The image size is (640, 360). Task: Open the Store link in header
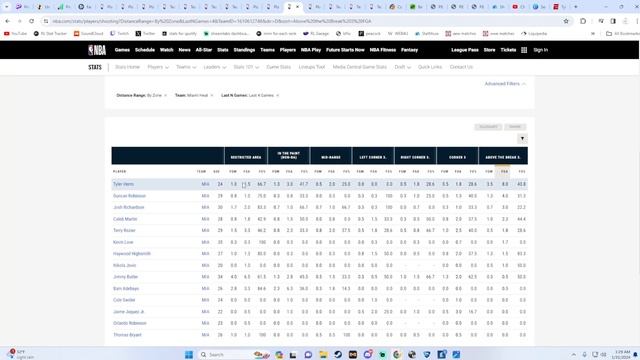tap(489, 50)
